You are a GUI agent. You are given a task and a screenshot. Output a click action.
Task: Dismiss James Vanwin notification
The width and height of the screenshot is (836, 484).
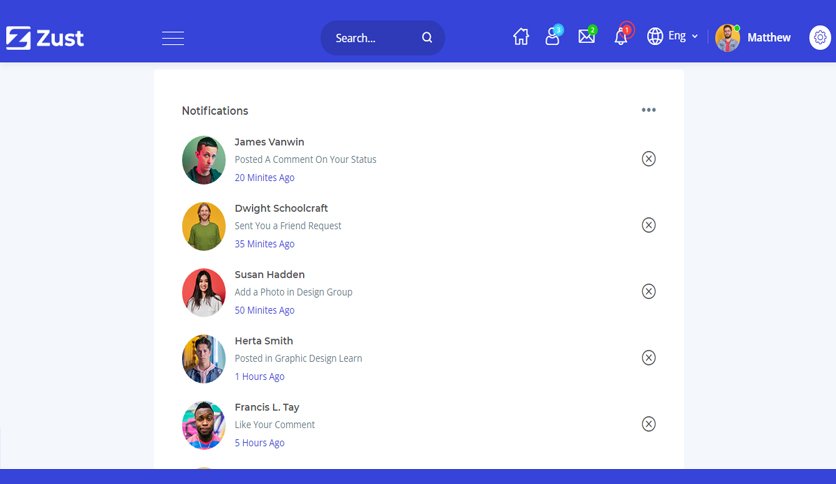(x=648, y=159)
